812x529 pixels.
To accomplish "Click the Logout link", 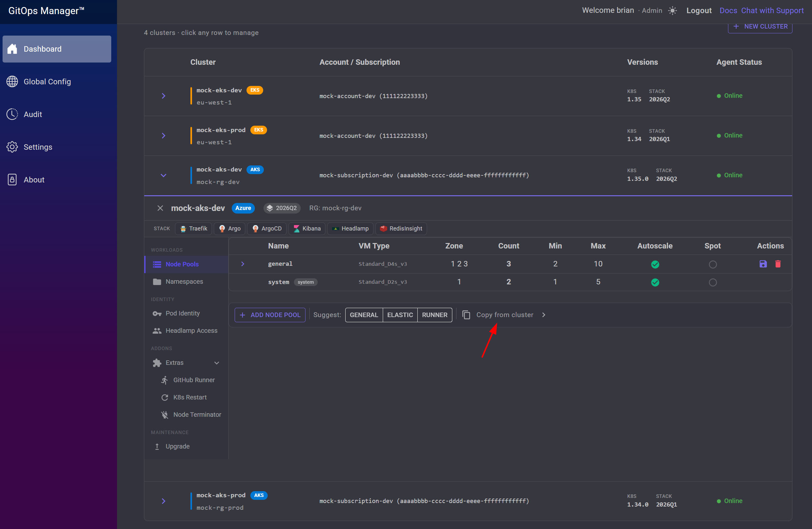I will 699,11.
